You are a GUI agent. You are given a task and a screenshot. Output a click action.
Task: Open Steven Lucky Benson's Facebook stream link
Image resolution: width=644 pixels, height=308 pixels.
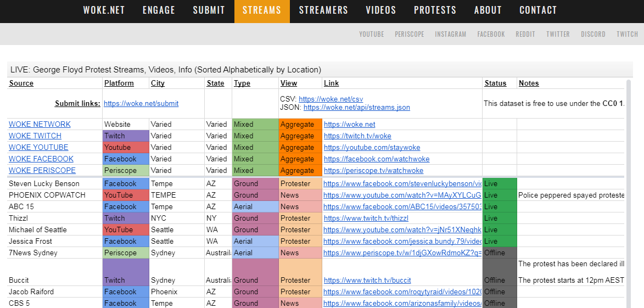pos(402,183)
